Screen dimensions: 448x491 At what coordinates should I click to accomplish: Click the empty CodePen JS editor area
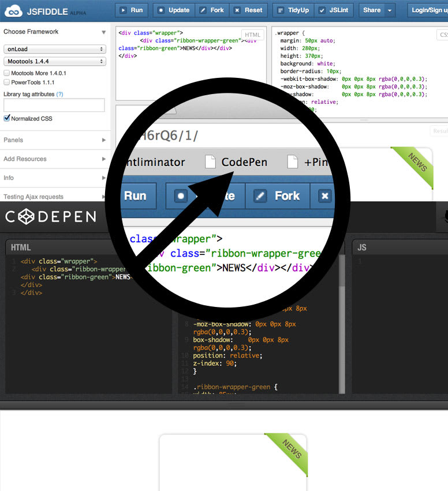click(400, 325)
